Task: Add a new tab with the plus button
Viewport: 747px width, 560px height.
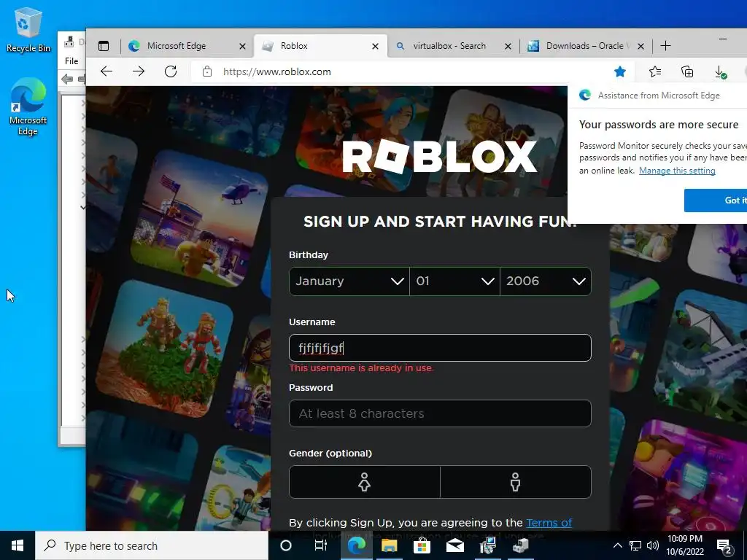Action: pyautogui.click(x=665, y=46)
